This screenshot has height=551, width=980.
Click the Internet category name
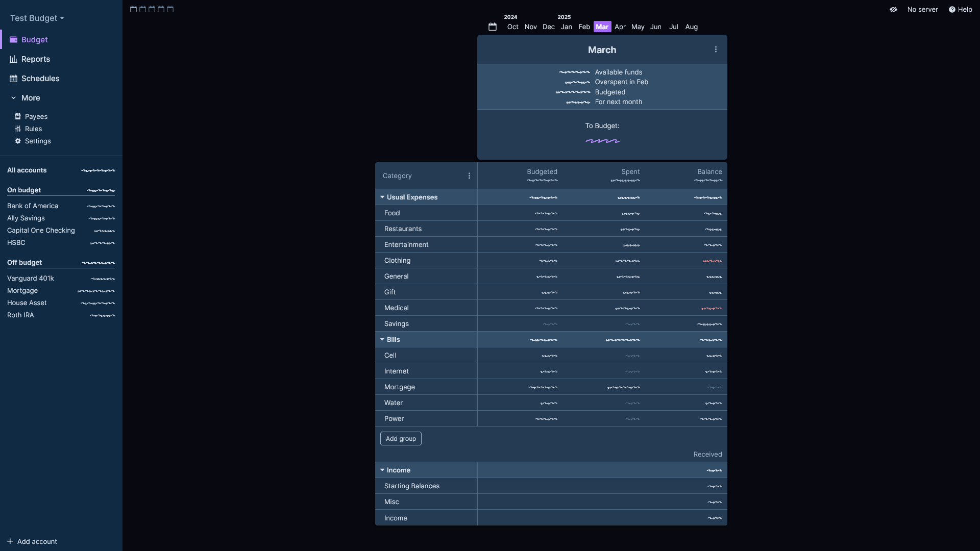pyautogui.click(x=397, y=371)
